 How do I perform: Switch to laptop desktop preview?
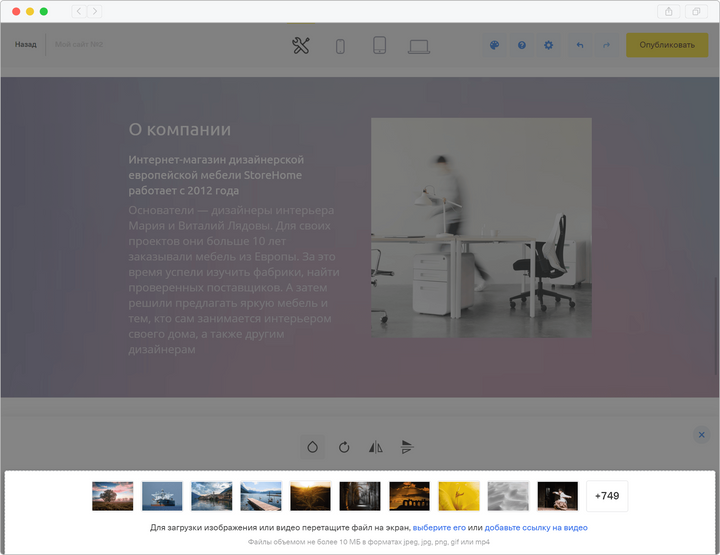pos(419,45)
